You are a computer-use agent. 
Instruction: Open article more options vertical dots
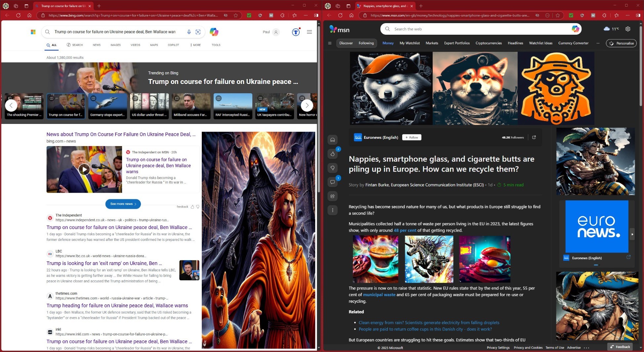pos(332,210)
